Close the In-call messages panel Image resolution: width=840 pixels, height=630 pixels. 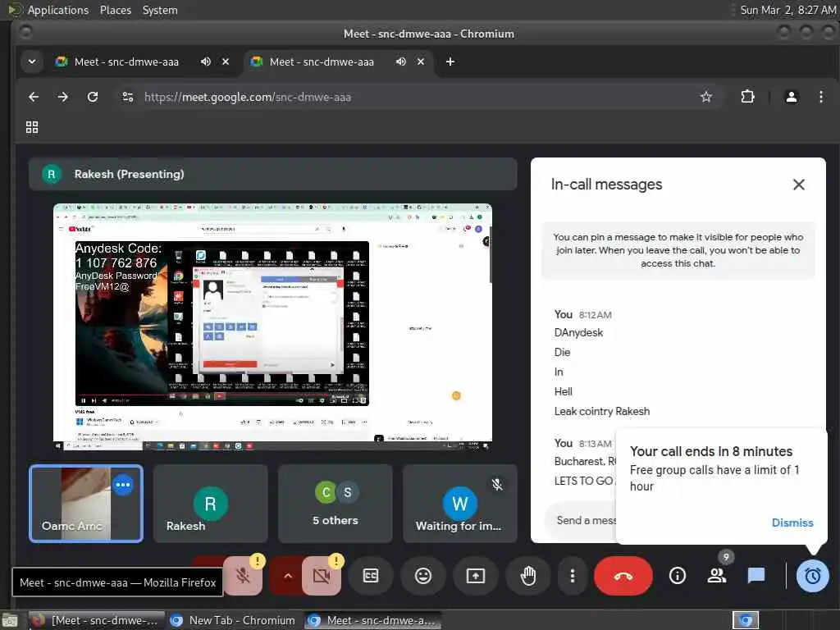[799, 185]
